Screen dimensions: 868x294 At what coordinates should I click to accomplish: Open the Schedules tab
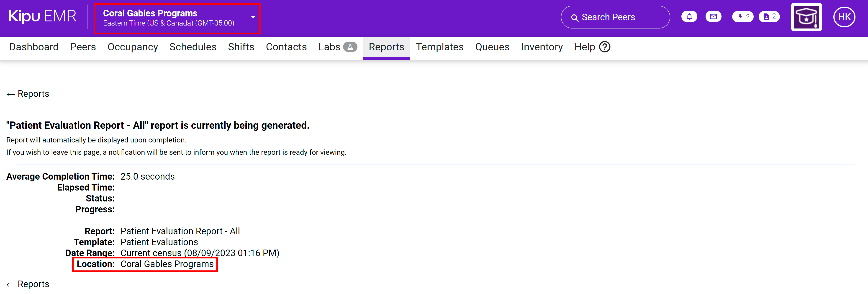tap(193, 47)
